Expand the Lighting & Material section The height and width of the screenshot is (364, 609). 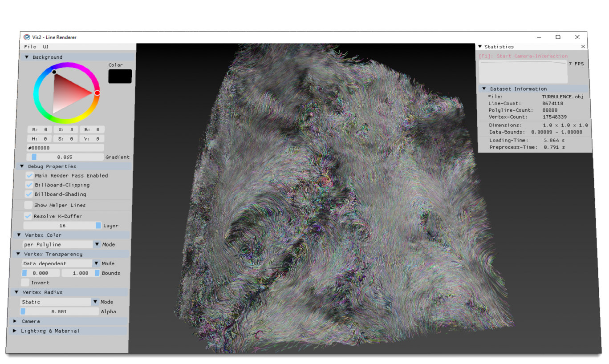[15, 331]
